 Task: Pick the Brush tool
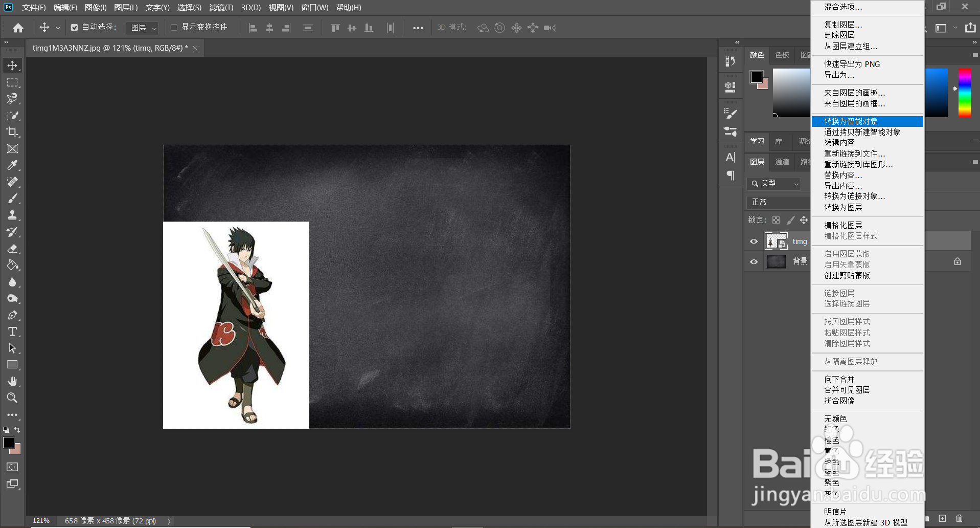point(12,199)
